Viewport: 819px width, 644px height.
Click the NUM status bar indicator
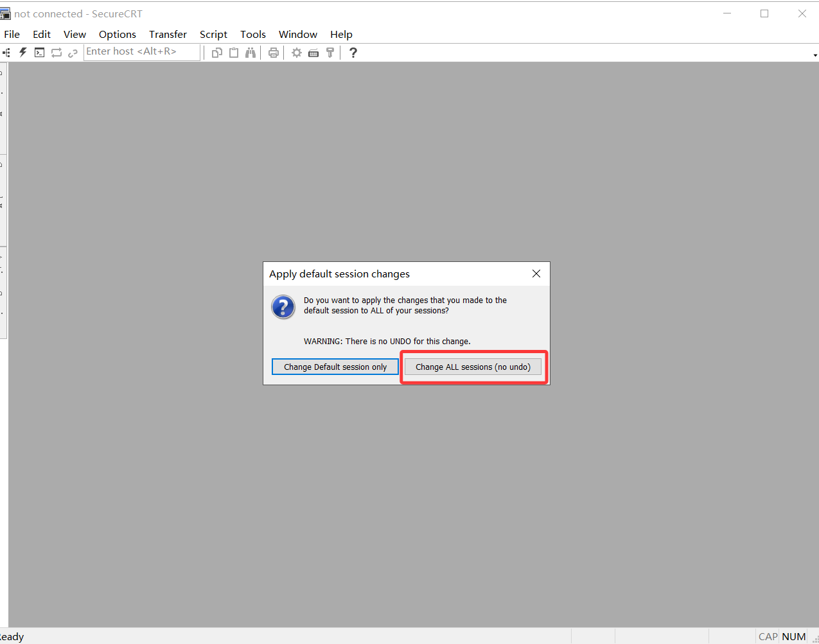(794, 636)
